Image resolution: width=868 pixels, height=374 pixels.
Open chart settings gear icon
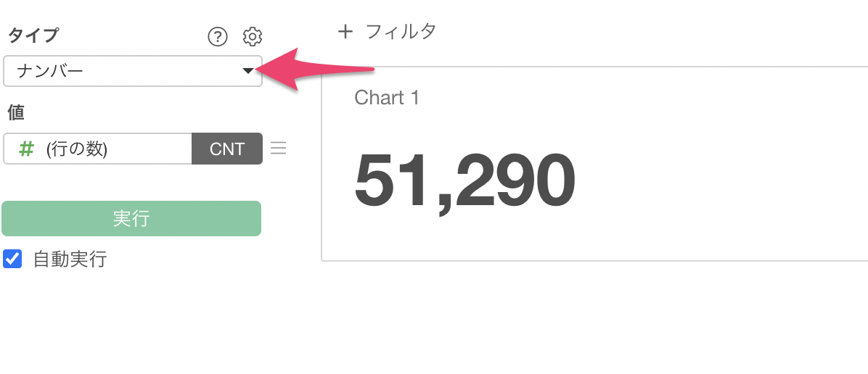(252, 36)
